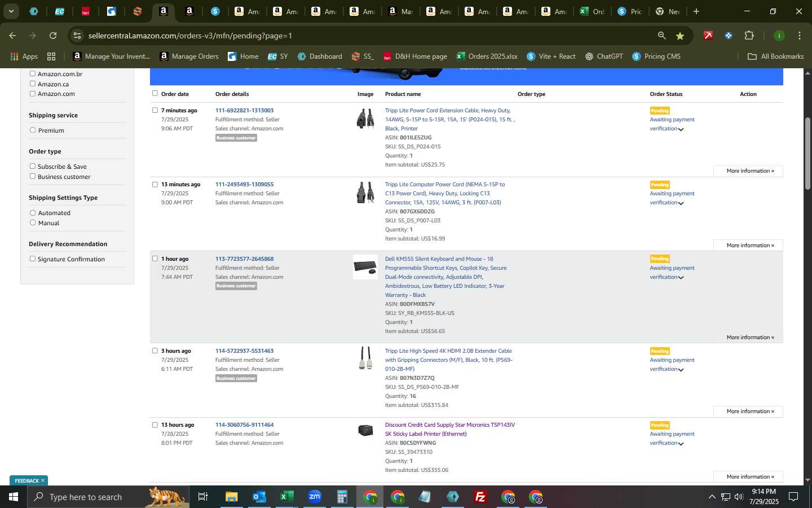Viewport: 812px width, 508px height.
Task: Open Discount Credit Card Supply Star Micronics link
Action: tap(449, 430)
